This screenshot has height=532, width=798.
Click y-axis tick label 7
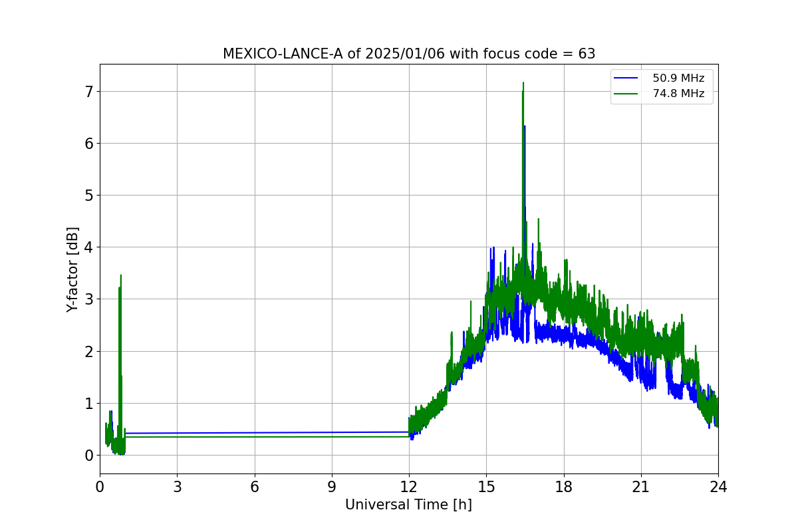tap(88, 91)
